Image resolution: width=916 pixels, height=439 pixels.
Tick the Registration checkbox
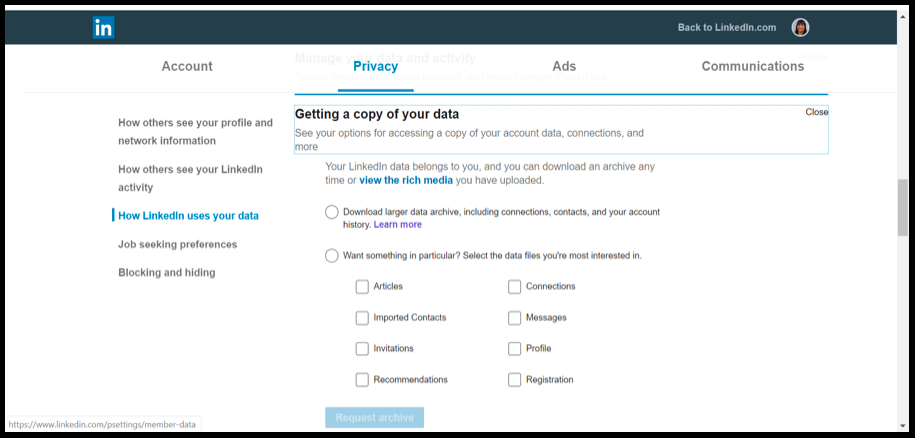click(514, 380)
